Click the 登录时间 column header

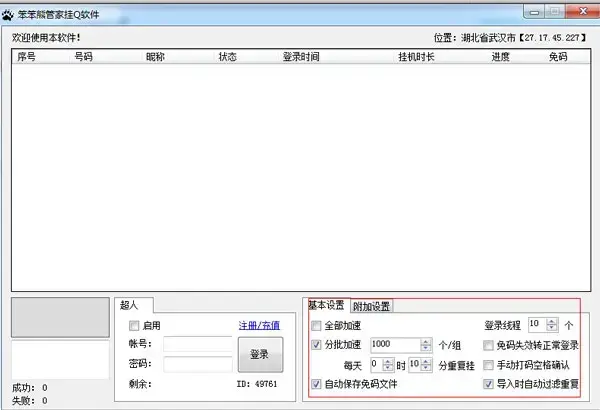(x=301, y=57)
